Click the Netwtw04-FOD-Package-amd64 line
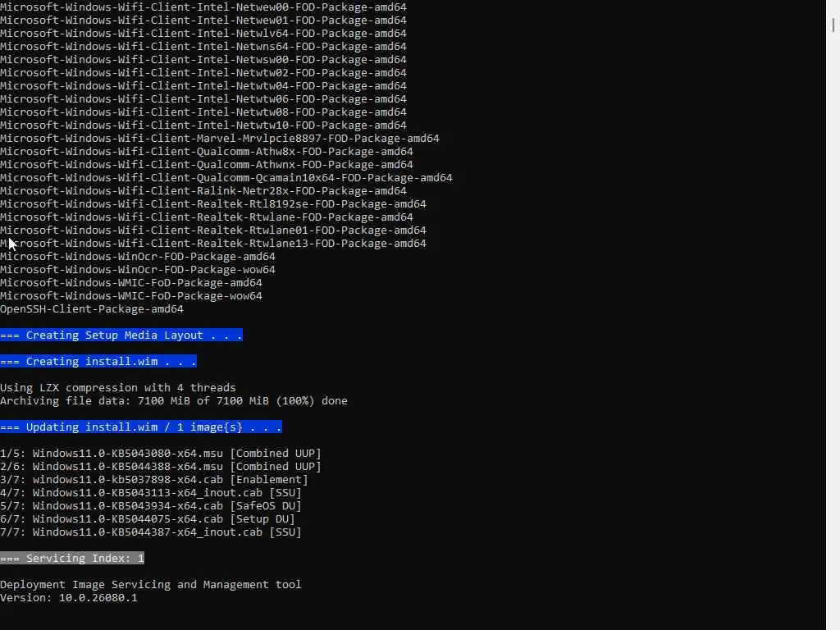Image resolution: width=840 pixels, height=630 pixels. click(x=203, y=85)
